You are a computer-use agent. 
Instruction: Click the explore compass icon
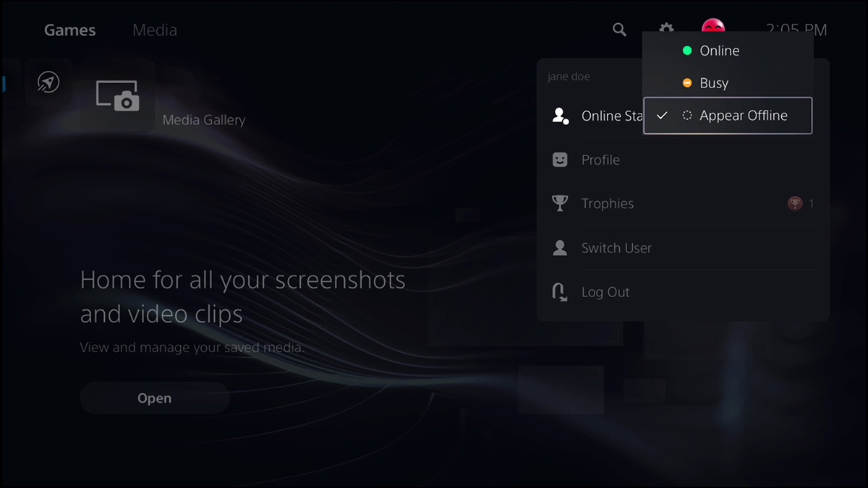tap(46, 82)
